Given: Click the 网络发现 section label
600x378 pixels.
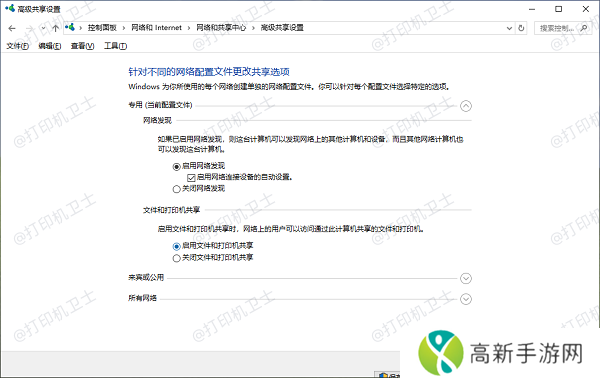Looking at the screenshot, I should 157,121.
